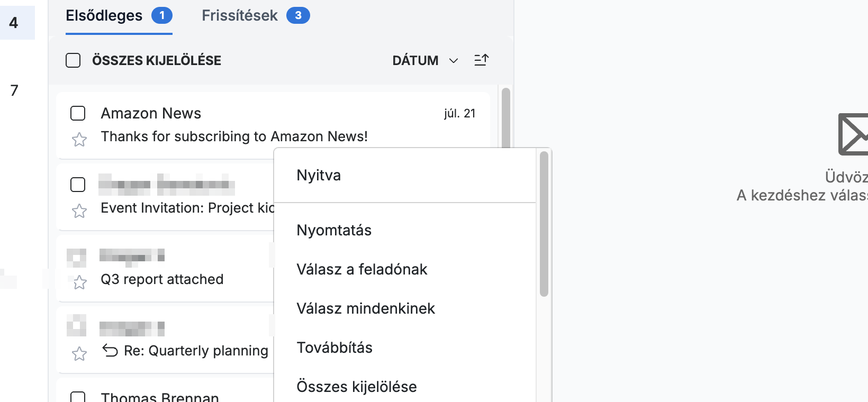Click the sort order direction icon
This screenshot has width=868, height=402.
[x=481, y=60]
